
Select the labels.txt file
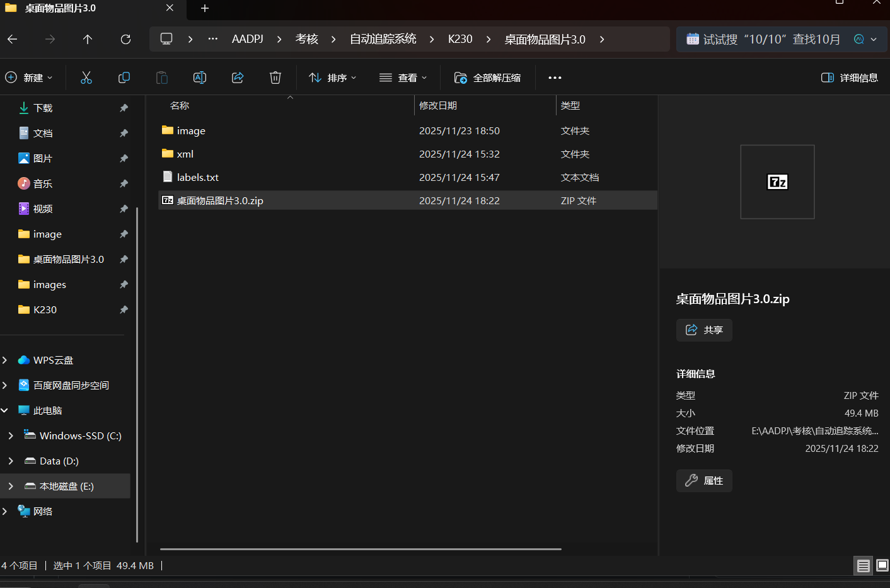[x=198, y=178]
